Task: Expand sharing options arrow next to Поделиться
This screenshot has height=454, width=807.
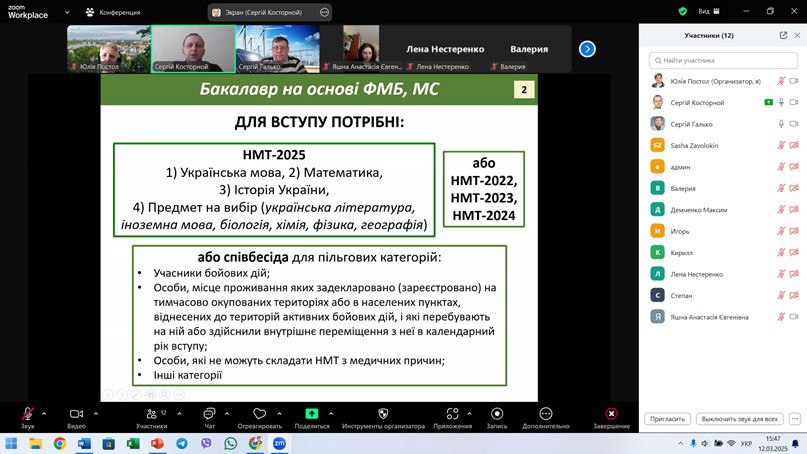Action: pyautogui.click(x=331, y=413)
